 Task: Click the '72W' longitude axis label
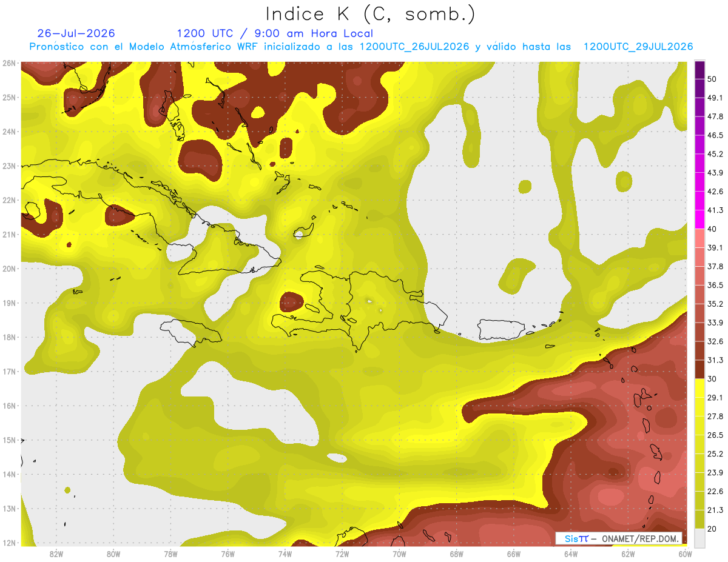[x=342, y=554]
